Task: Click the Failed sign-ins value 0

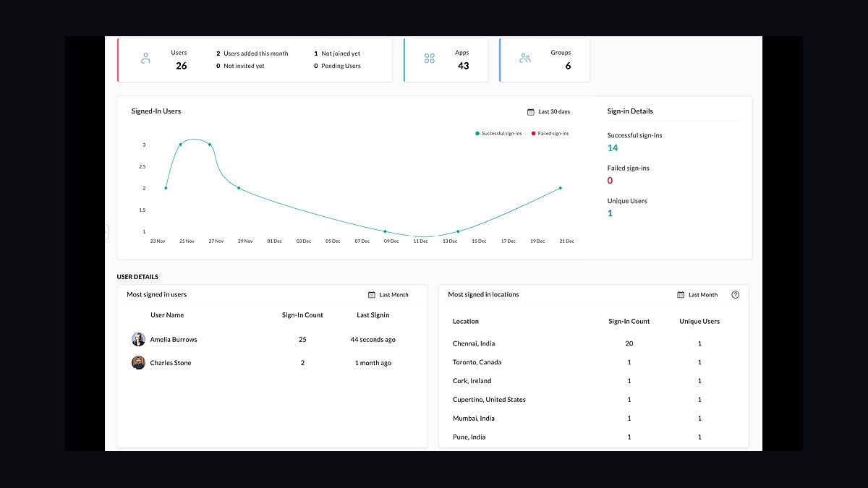Action: pos(610,181)
